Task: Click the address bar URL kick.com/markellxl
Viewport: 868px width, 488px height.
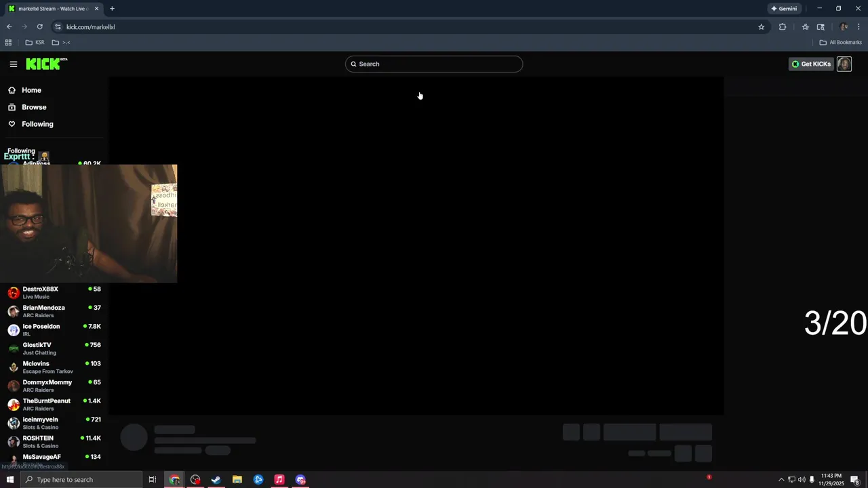Action: pyautogui.click(x=91, y=27)
